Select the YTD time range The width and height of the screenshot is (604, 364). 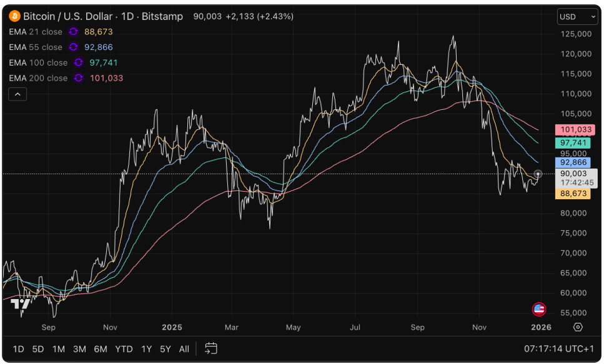click(124, 349)
